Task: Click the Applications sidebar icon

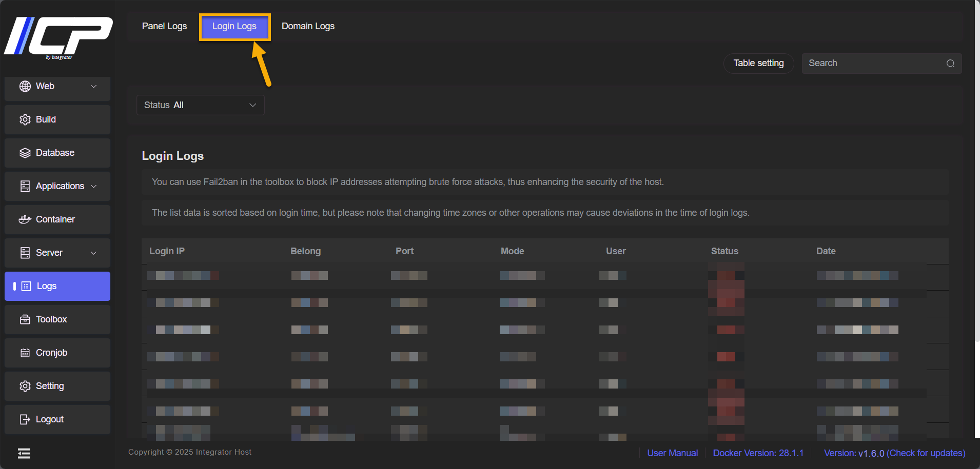Action: coord(25,186)
